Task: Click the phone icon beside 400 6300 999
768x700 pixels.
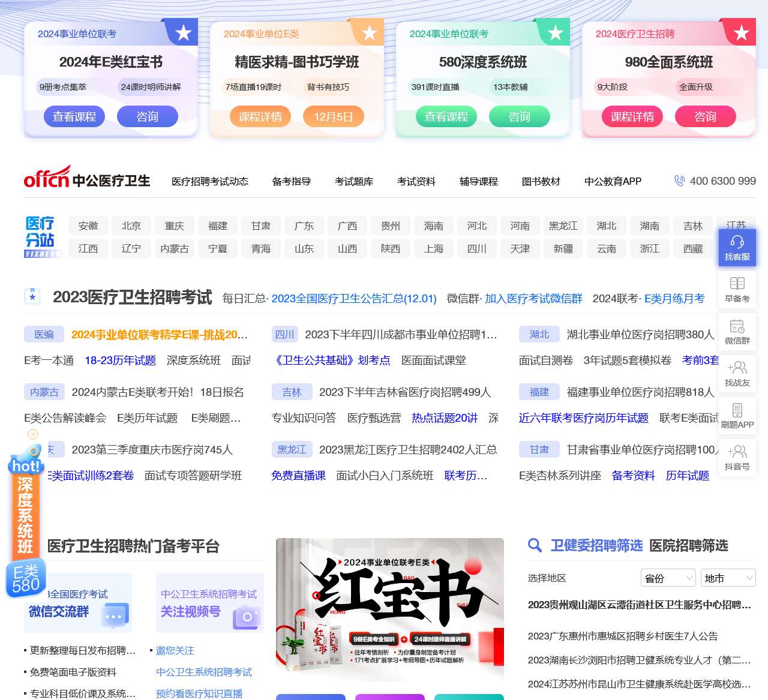Action: coord(679,181)
